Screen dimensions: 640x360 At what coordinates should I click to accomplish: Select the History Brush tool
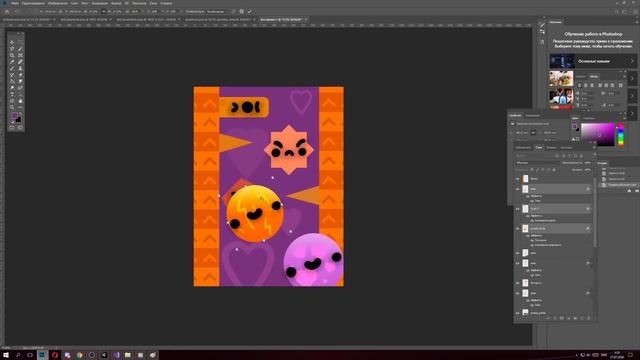pyautogui.click(x=12, y=75)
